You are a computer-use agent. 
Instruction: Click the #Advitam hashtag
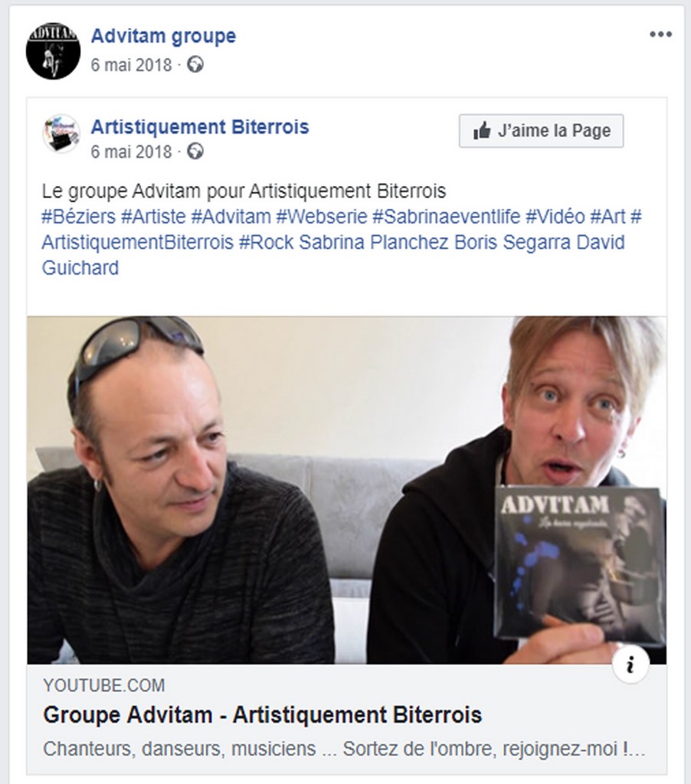(231, 217)
